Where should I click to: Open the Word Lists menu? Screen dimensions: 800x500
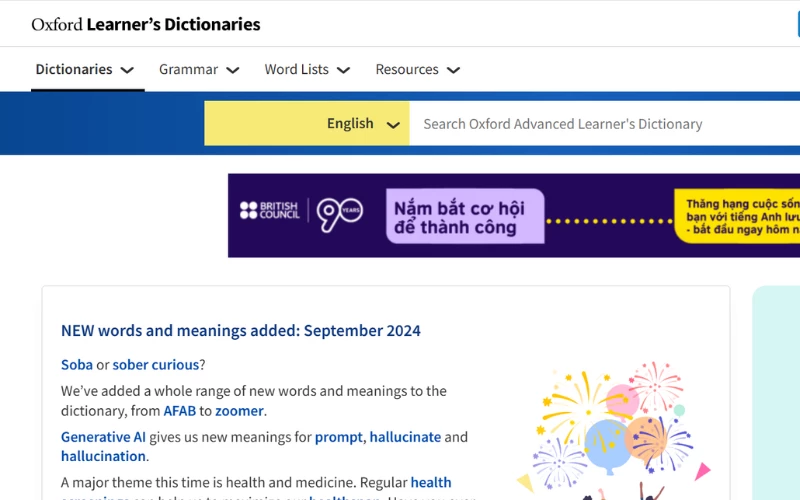296,69
